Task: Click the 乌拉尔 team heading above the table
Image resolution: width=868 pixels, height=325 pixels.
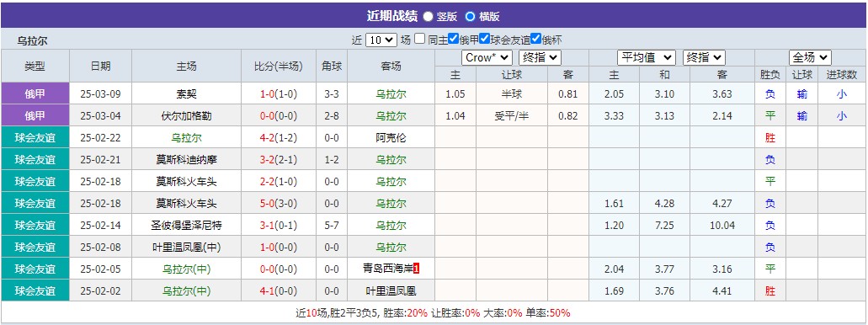Action: [32, 41]
